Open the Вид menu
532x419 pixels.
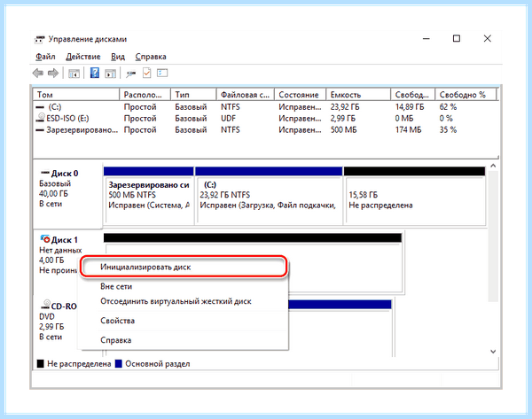pos(118,57)
